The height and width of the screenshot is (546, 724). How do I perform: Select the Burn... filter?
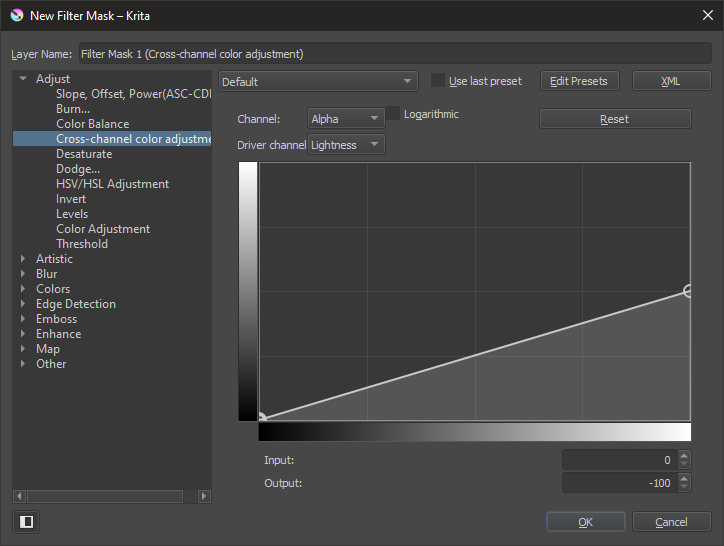[73, 109]
